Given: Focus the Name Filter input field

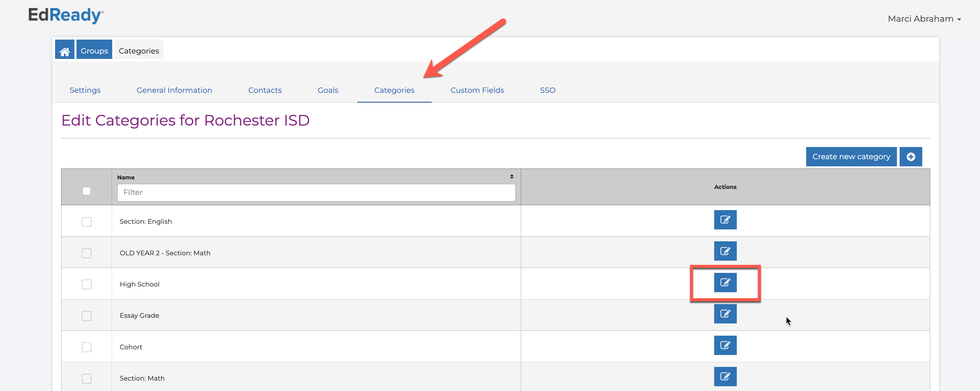Looking at the screenshot, I should [x=316, y=193].
